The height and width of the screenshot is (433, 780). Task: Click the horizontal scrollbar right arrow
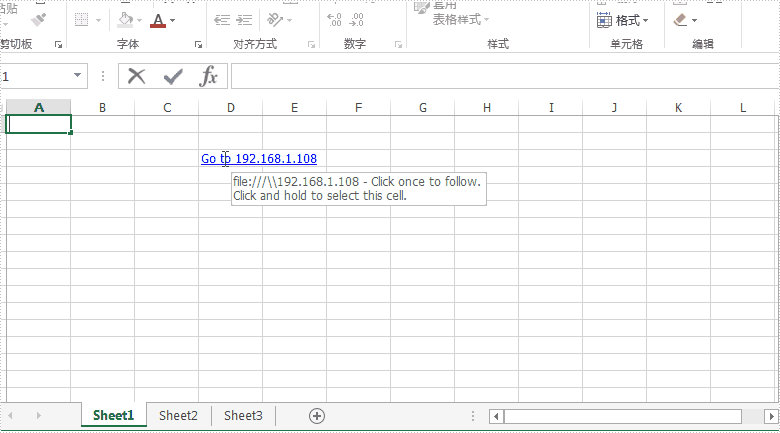point(772,416)
